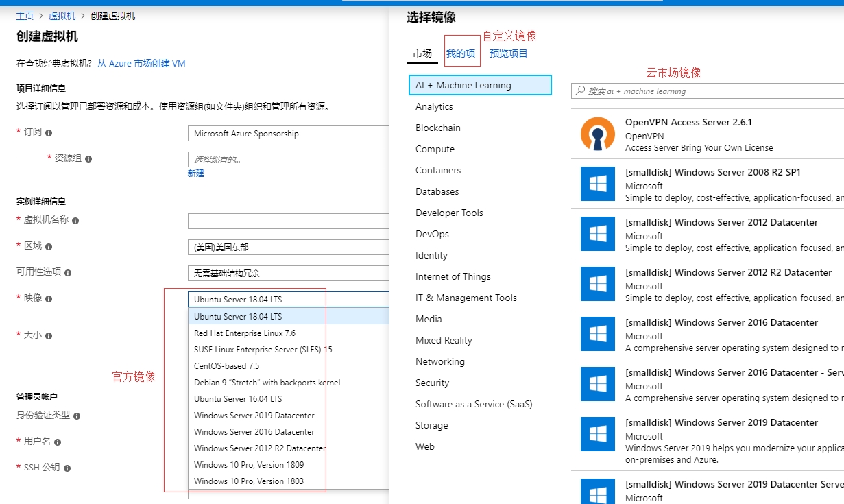Open the 订阅 subscription dropdown
The width and height of the screenshot is (844, 504).
(x=288, y=134)
